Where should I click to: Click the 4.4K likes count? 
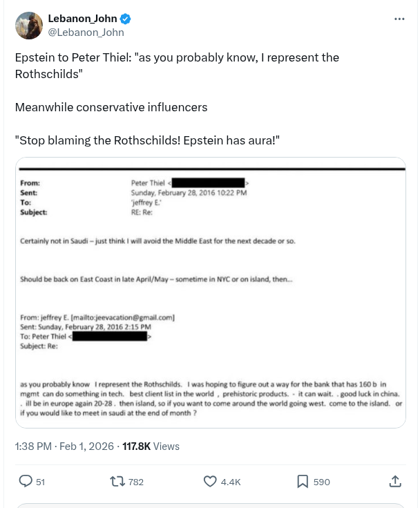point(230,482)
